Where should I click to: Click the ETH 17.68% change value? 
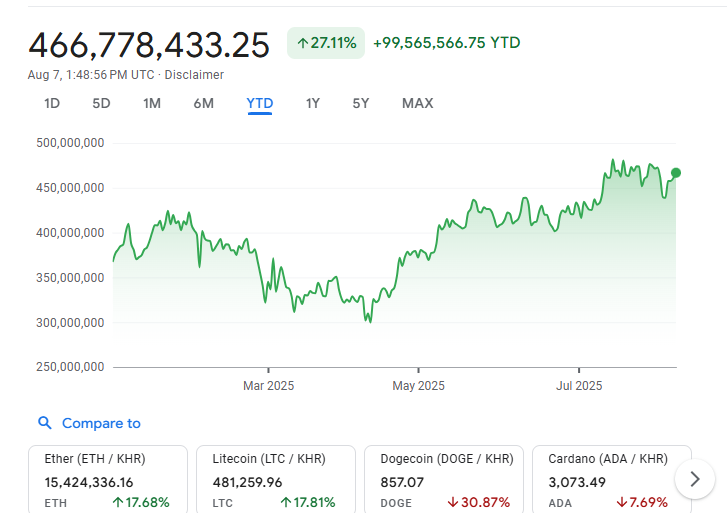(x=147, y=503)
